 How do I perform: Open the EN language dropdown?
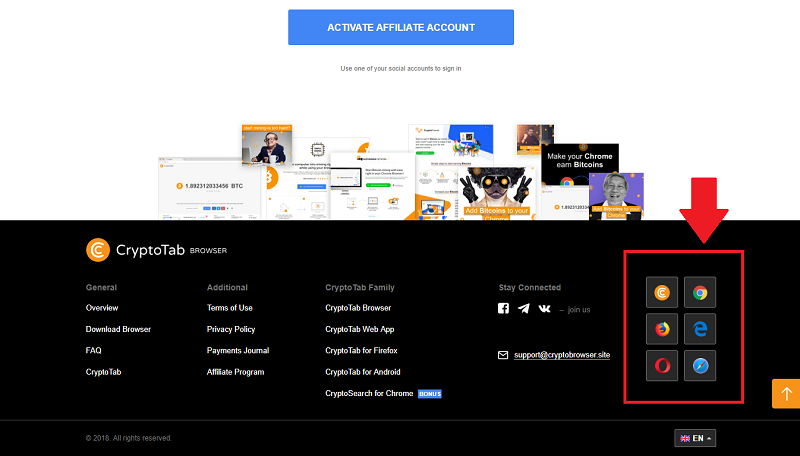695,438
